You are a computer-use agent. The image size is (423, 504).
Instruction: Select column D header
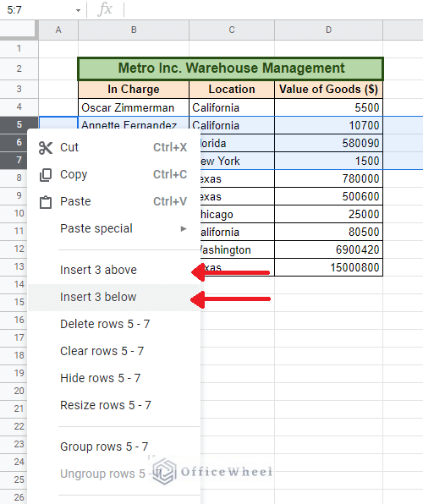coord(328,30)
